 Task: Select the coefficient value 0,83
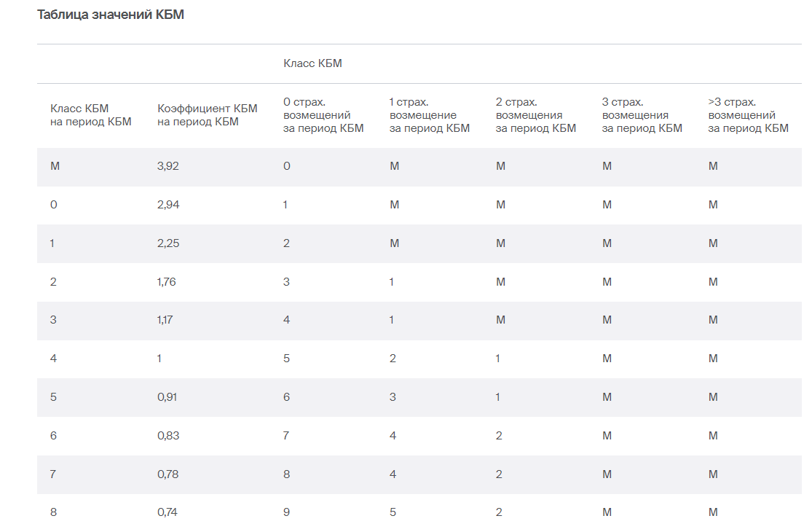click(168, 436)
